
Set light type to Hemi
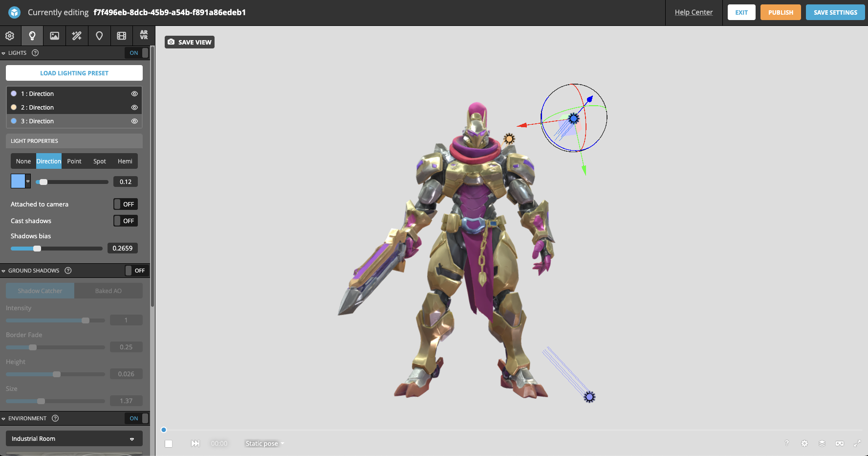125,161
